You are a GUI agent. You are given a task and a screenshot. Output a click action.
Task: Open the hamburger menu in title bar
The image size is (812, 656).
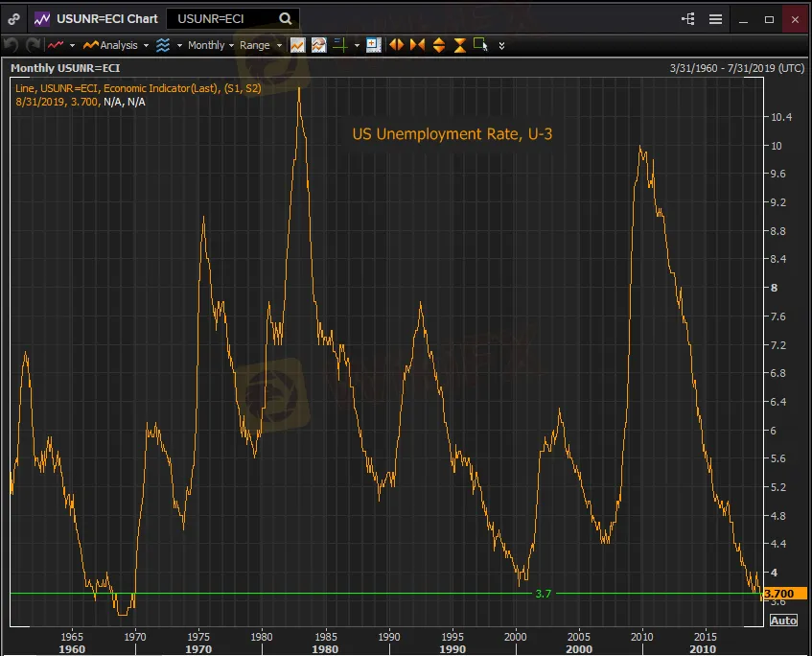[715, 18]
